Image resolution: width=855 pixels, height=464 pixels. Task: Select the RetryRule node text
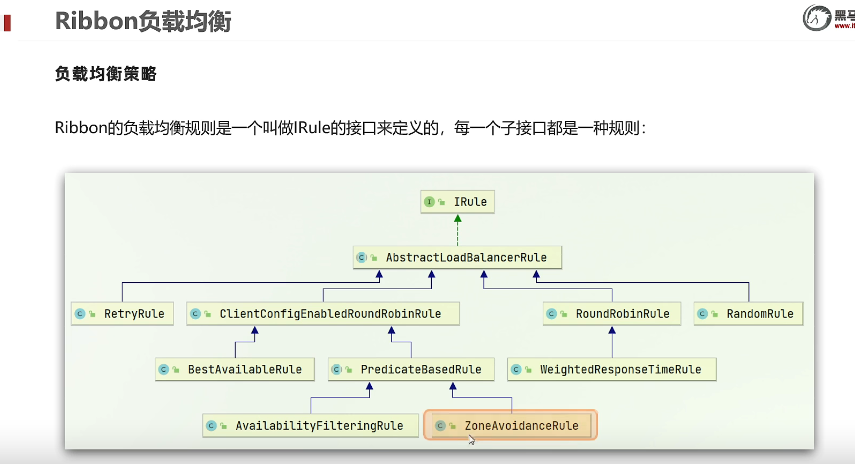point(134,314)
